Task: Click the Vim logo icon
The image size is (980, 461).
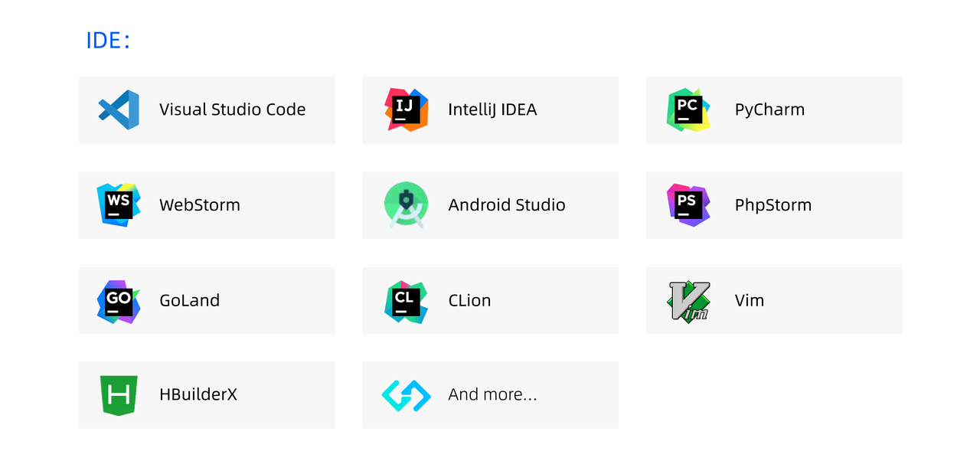Action: point(689,301)
